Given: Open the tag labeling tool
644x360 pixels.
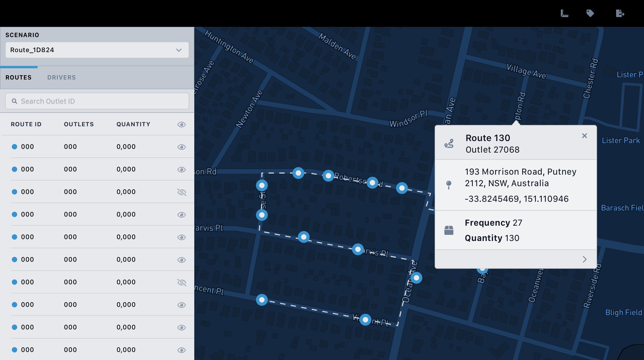Looking at the screenshot, I should (590, 13).
